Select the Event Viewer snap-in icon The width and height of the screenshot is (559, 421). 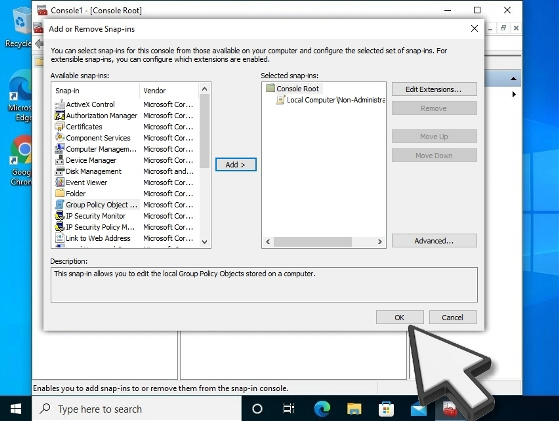(60, 182)
